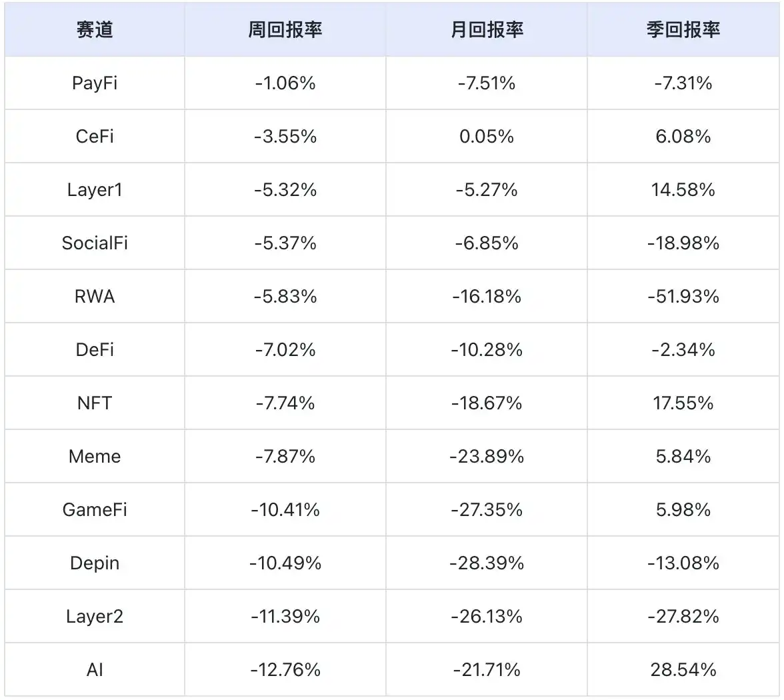Click AI quarterly return 28.54%
This screenshot has height=700, width=784.
(683, 669)
